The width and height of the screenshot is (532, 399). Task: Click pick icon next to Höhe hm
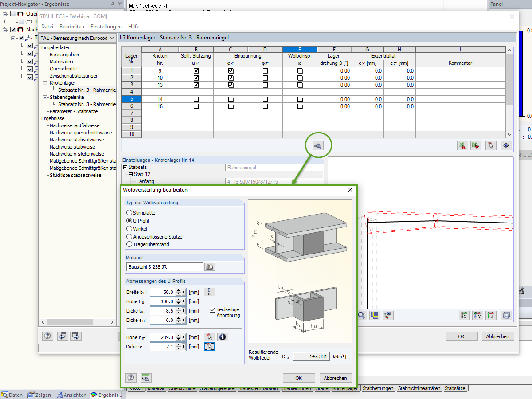point(210,337)
